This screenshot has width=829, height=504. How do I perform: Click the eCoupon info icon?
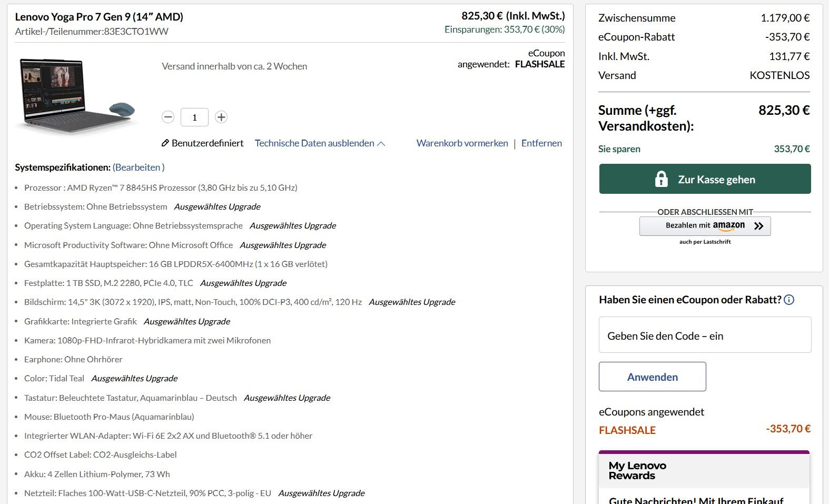tap(789, 300)
